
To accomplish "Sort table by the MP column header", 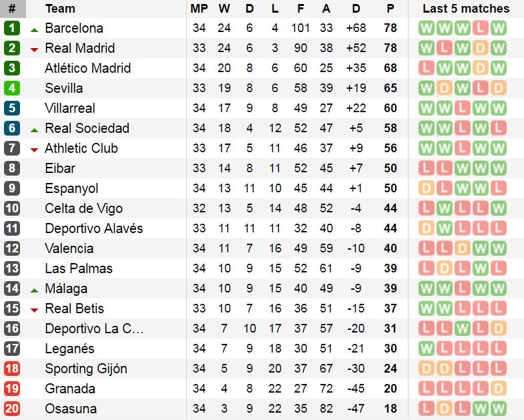I will tap(199, 9).
